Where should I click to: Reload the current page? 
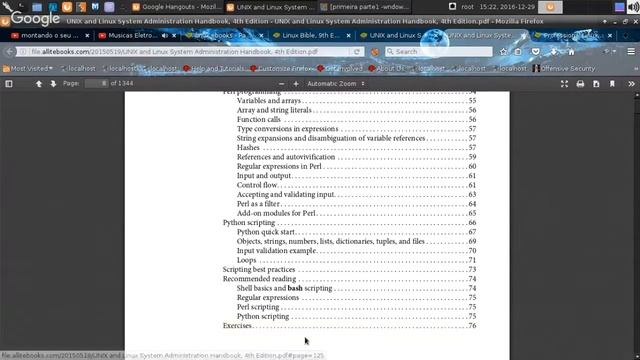point(357,52)
